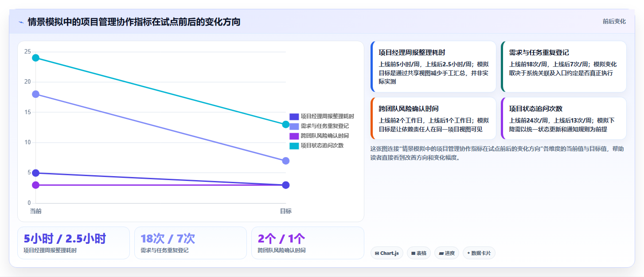Click legend label 项目状态追问次数
The image size is (644, 277).
322,146
